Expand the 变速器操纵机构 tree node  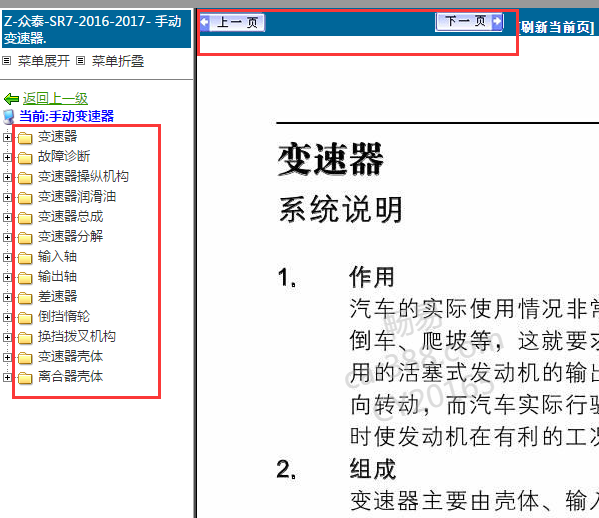[x=7, y=177]
